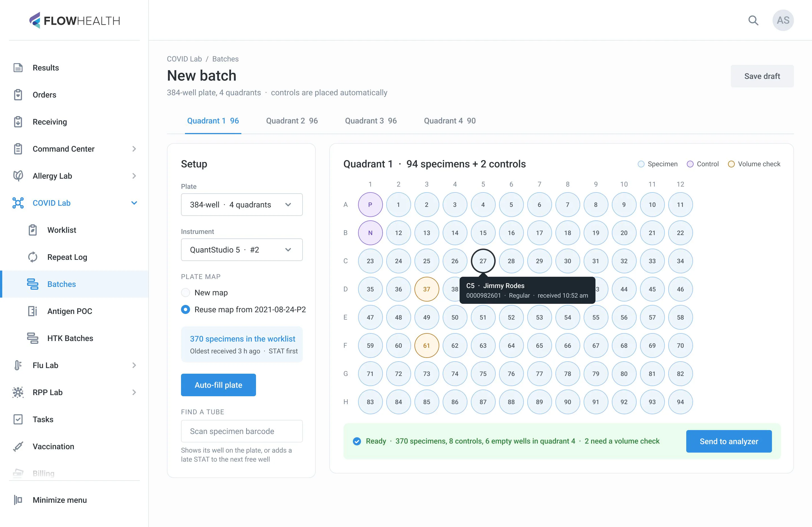812x527 pixels.
Task: Click the RPP Lab virus icon
Action: (x=18, y=392)
